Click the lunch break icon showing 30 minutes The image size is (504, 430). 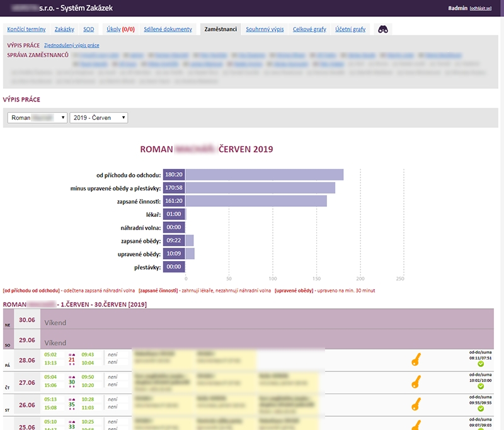pyautogui.click(x=72, y=381)
